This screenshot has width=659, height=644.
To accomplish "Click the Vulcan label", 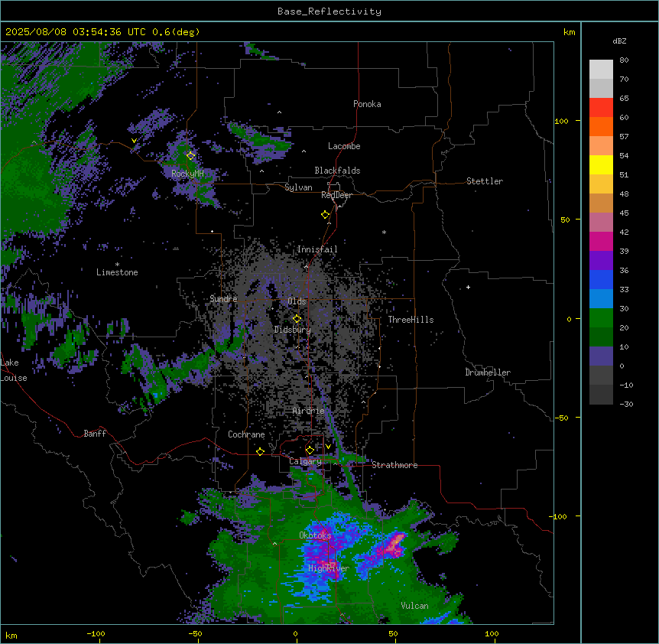I will click(415, 606).
